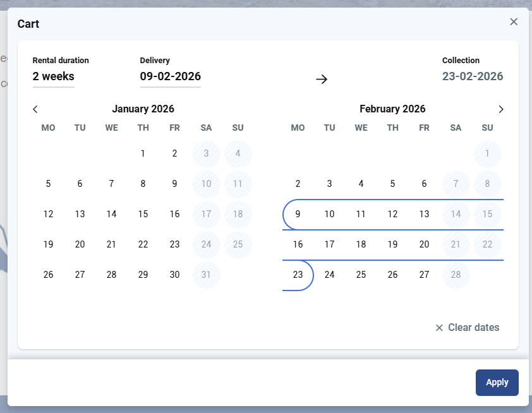Click the right arrow icon between delivery and collection
Image resolution: width=532 pixels, height=413 pixels.
pos(322,79)
